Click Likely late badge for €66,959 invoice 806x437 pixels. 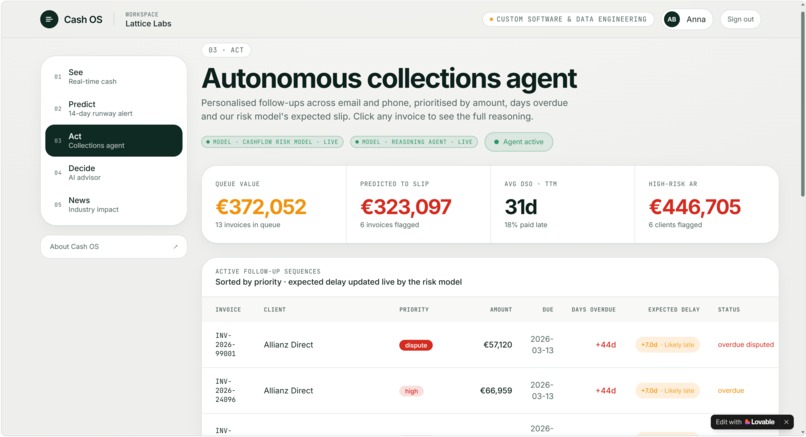point(667,391)
